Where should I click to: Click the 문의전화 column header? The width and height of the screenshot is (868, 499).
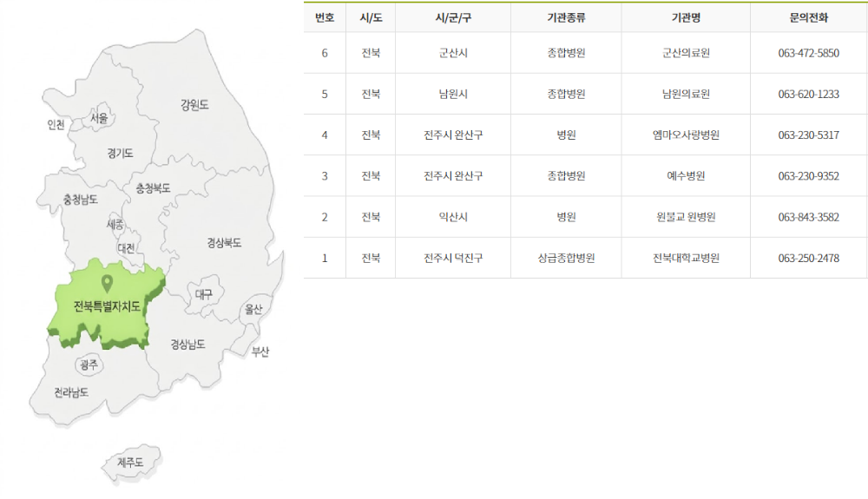coord(809,17)
